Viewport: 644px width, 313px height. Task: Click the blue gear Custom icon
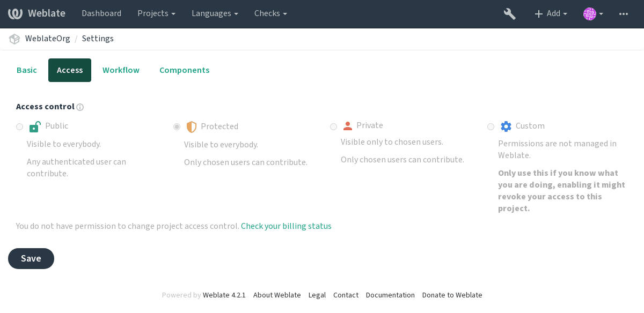[x=506, y=126]
